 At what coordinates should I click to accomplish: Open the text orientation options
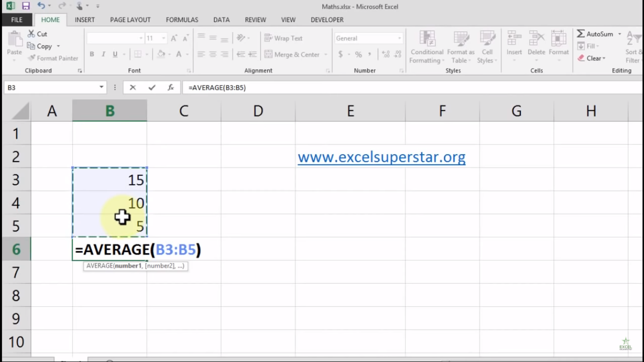pyautogui.click(x=242, y=38)
